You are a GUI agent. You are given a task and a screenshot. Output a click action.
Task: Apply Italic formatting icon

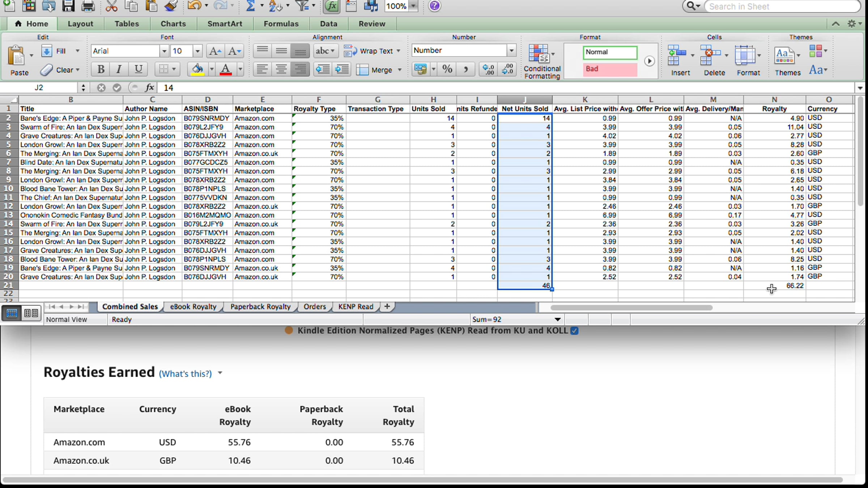119,69
